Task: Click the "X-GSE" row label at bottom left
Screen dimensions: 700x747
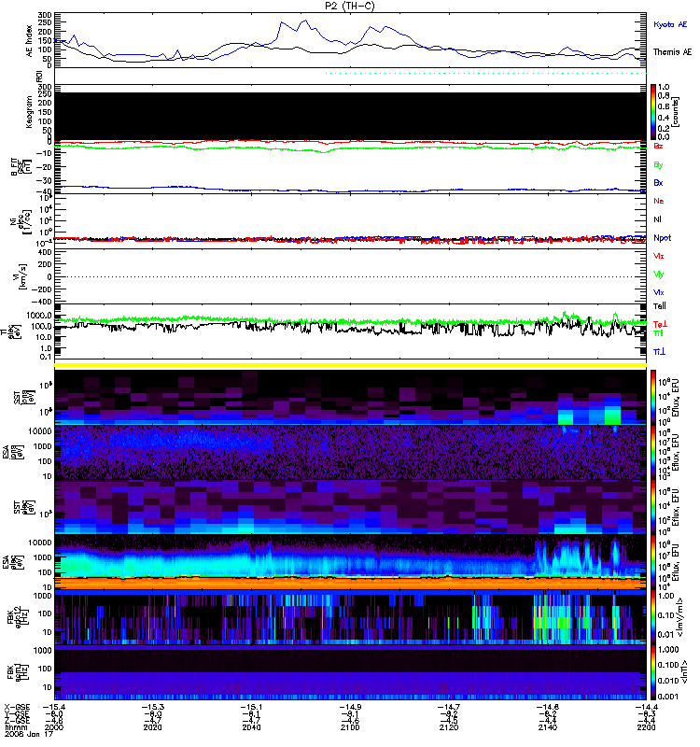Action: [17, 707]
